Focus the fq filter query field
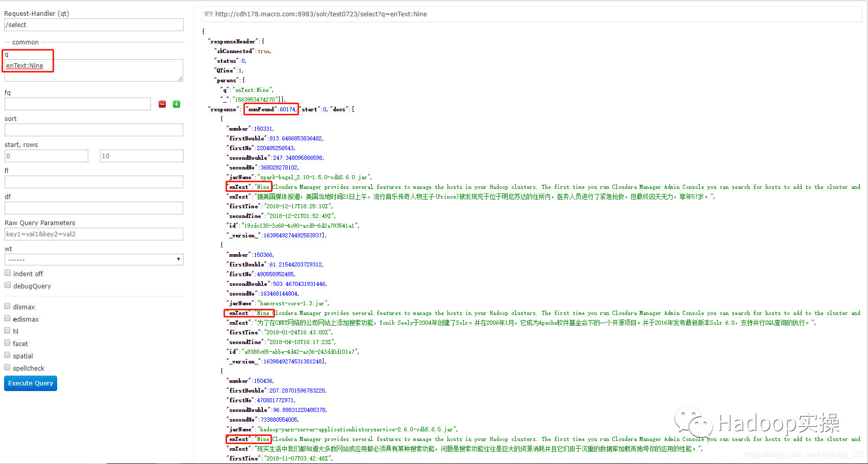 78,104
